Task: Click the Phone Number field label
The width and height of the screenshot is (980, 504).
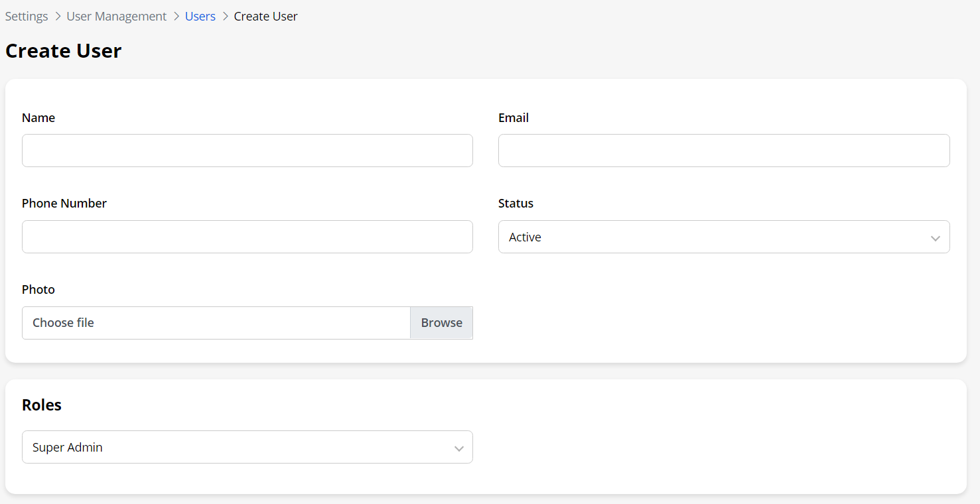Action: 64,204
